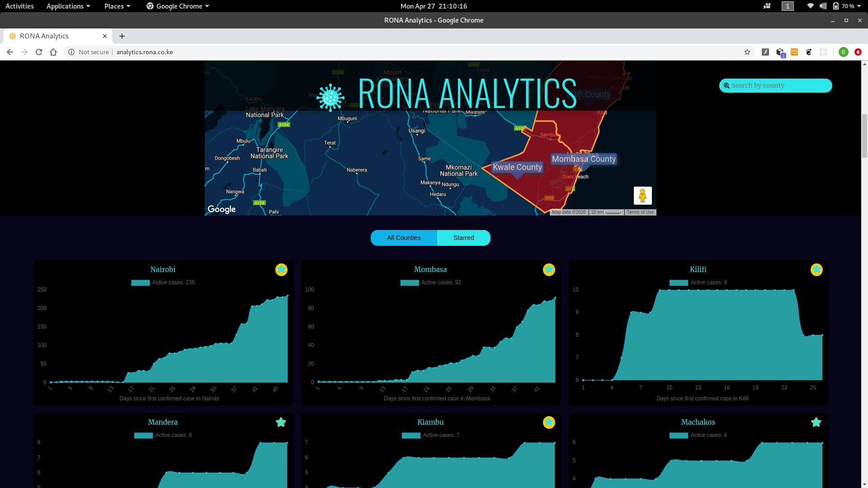This screenshot has width=868, height=488.
Task: Select the All Counties tab
Action: click(x=403, y=238)
